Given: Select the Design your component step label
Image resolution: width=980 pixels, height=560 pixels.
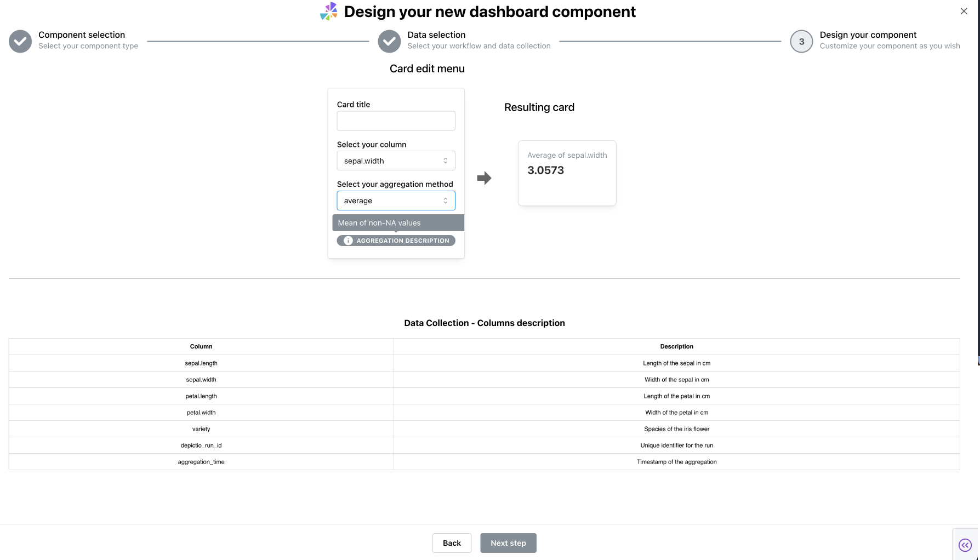Looking at the screenshot, I should click(868, 35).
